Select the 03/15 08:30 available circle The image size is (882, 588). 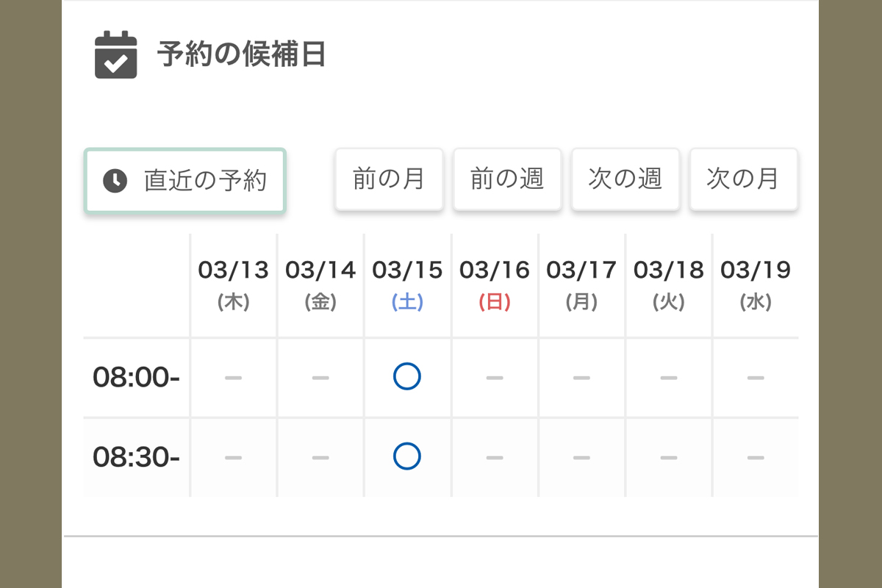[407, 456]
